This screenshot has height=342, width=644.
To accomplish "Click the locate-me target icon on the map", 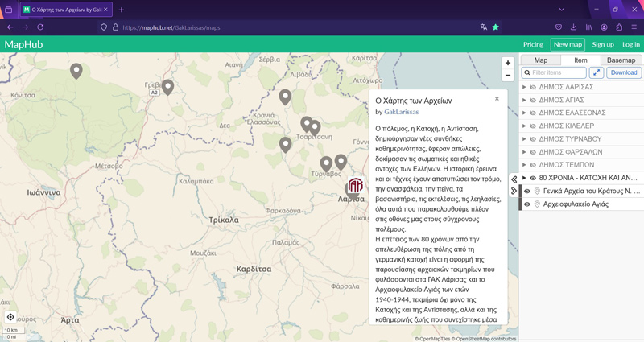I will [10, 317].
